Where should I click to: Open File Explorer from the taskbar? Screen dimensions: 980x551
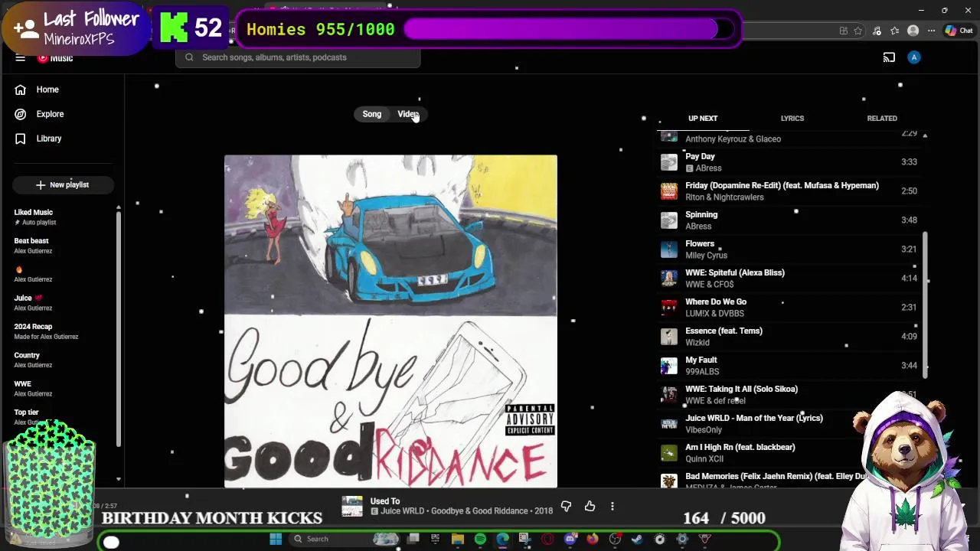458,539
